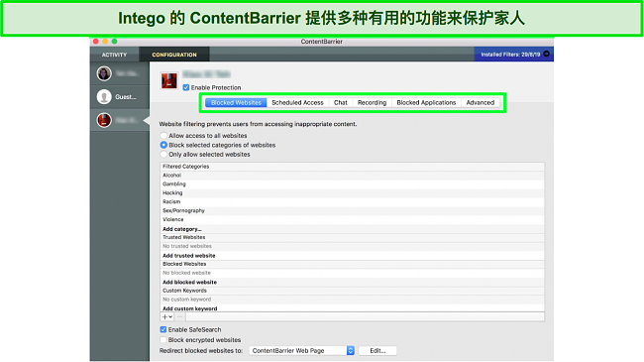
Task: Select the Blocked Websites tab
Action: tap(236, 103)
